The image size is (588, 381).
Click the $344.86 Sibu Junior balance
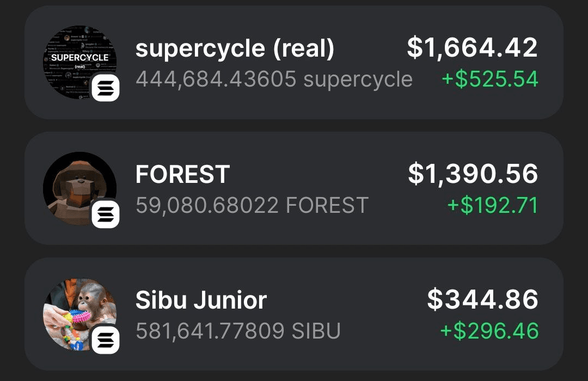pos(482,299)
